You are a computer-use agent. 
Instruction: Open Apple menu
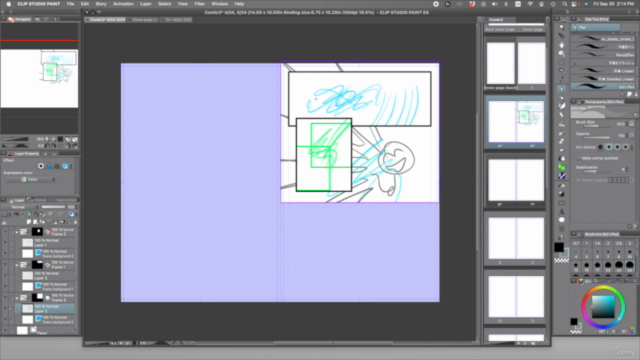8,4
